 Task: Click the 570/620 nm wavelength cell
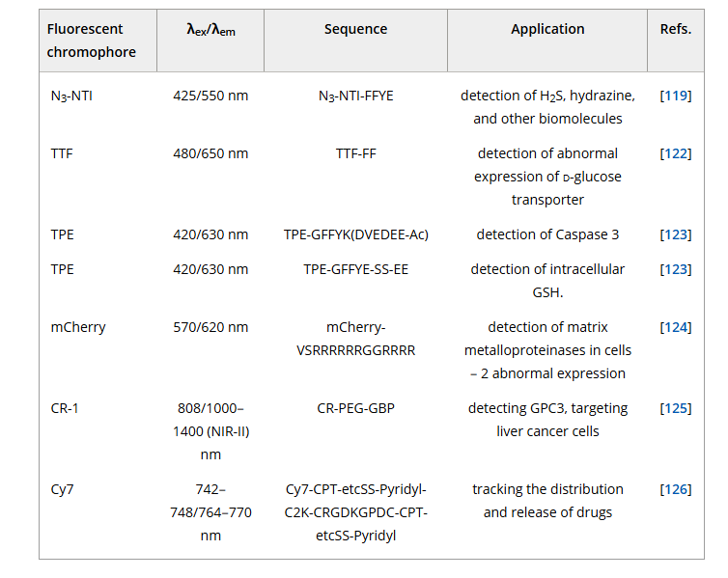pos(210,327)
